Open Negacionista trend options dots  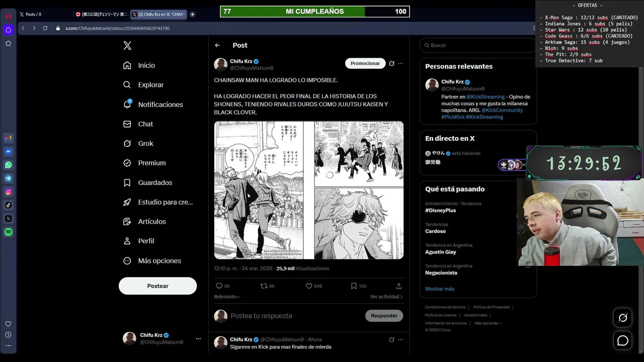coord(528,267)
